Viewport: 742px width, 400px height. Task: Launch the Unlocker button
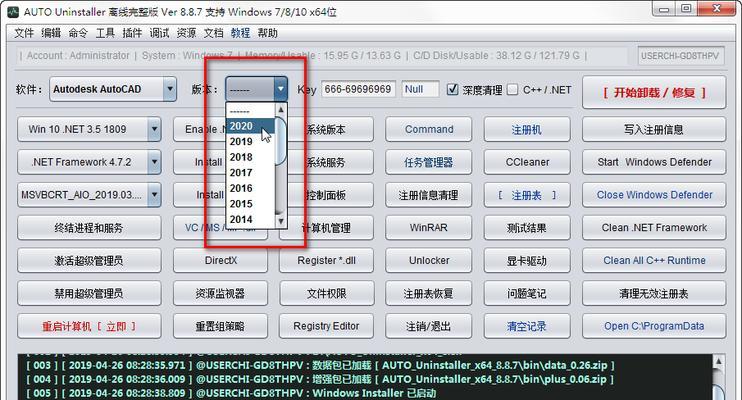[429, 260]
